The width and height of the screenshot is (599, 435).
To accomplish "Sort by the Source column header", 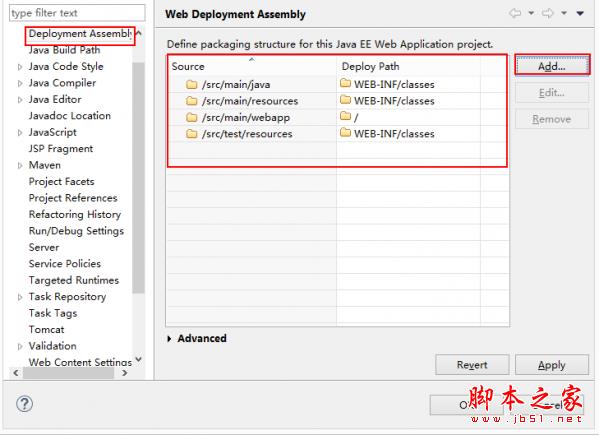I will 252,66.
